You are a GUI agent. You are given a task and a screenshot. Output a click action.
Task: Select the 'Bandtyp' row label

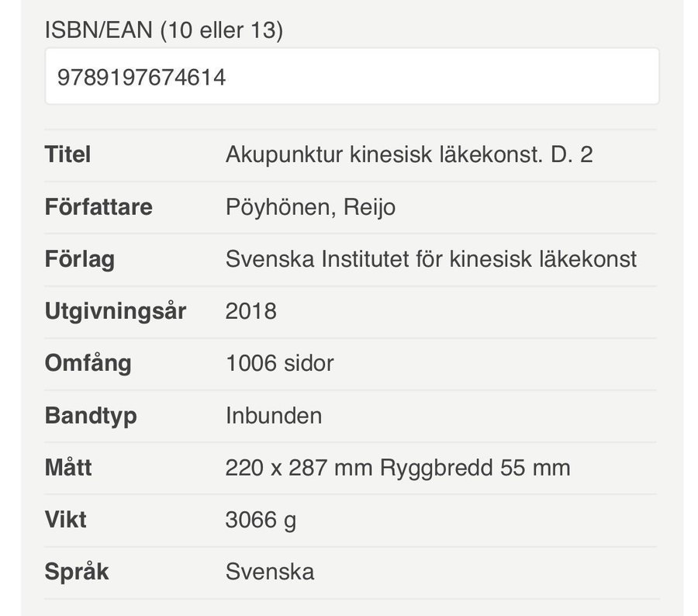pos(91,415)
